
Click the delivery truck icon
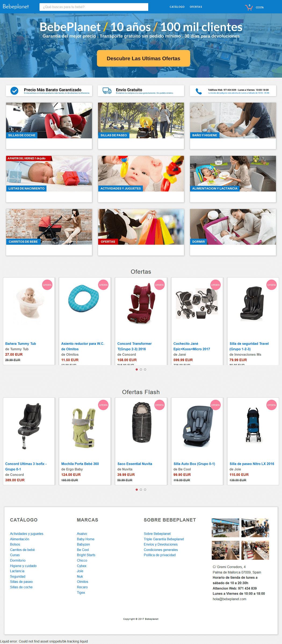point(107,91)
